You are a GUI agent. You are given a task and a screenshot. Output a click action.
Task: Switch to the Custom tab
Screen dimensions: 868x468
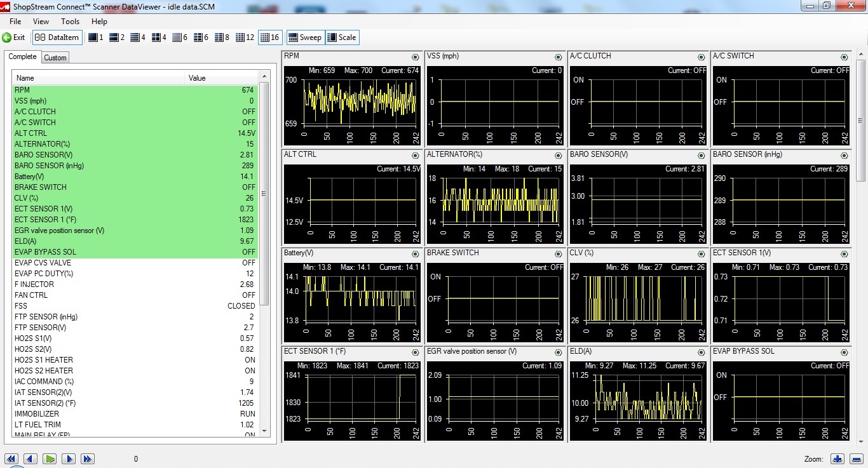[x=55, y=58]
